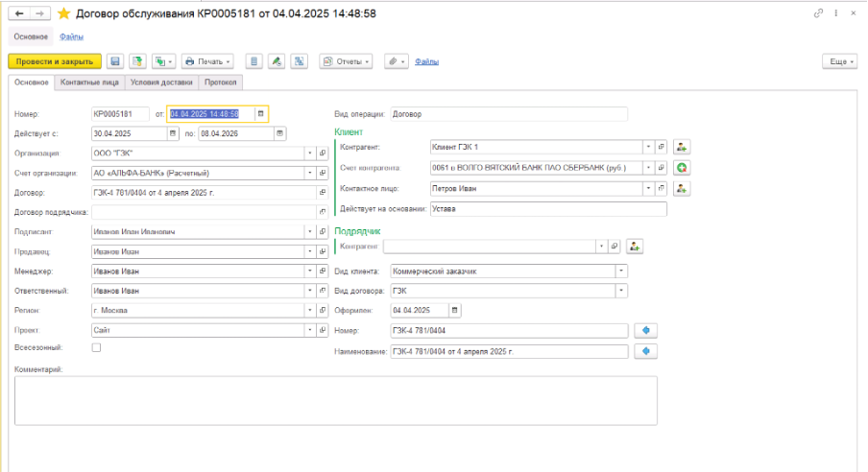Click the Наименование input field
This screenshot has height=472, width=868.
pos(509,351)
